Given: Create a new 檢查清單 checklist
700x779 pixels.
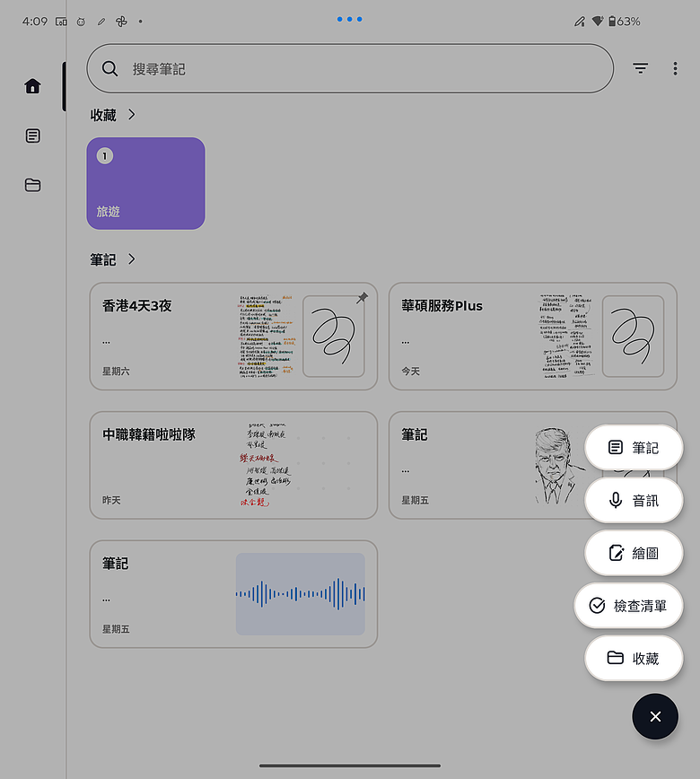Looking at the screenshot, I should click(x=628, y=606).
